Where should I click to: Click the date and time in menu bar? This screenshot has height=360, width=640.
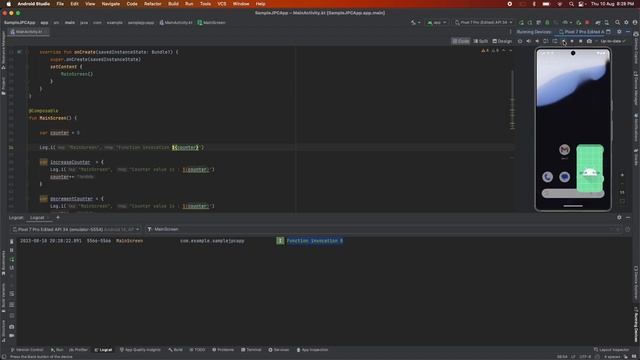pos(613,4)
